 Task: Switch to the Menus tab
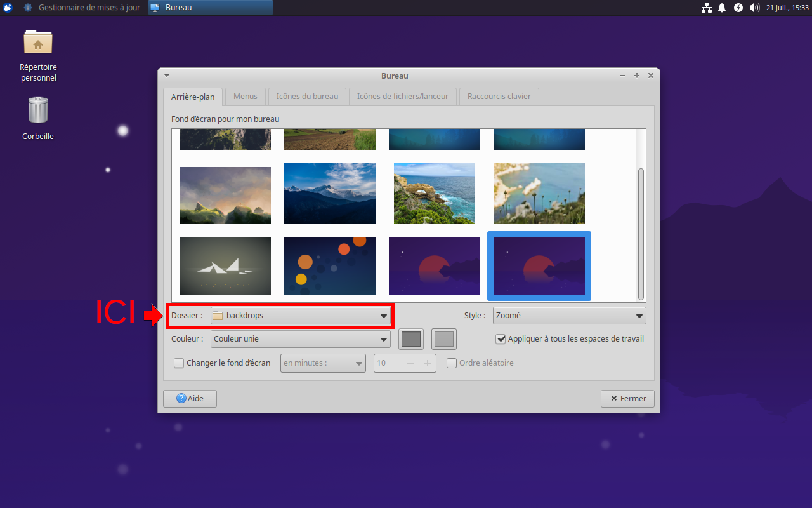tap(246, 97)
